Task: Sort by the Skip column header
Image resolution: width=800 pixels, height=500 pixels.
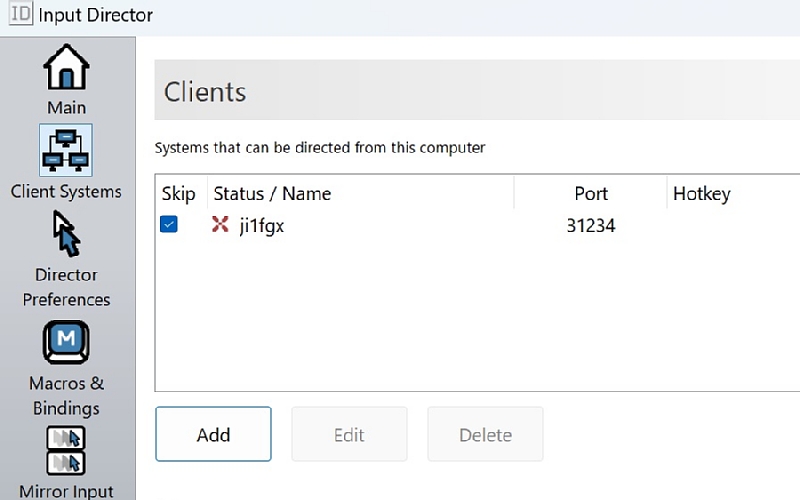Action: click(181, 193)
